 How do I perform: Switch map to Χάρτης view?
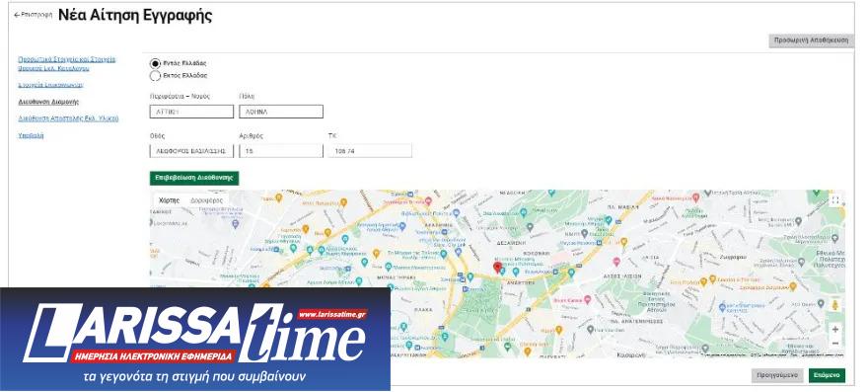point(169,200)
